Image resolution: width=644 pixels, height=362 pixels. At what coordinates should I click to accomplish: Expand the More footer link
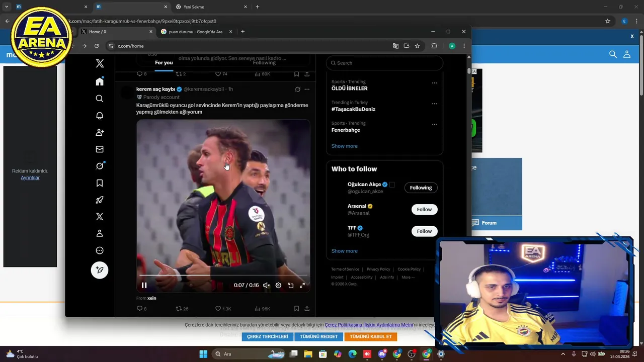point(408,277)
